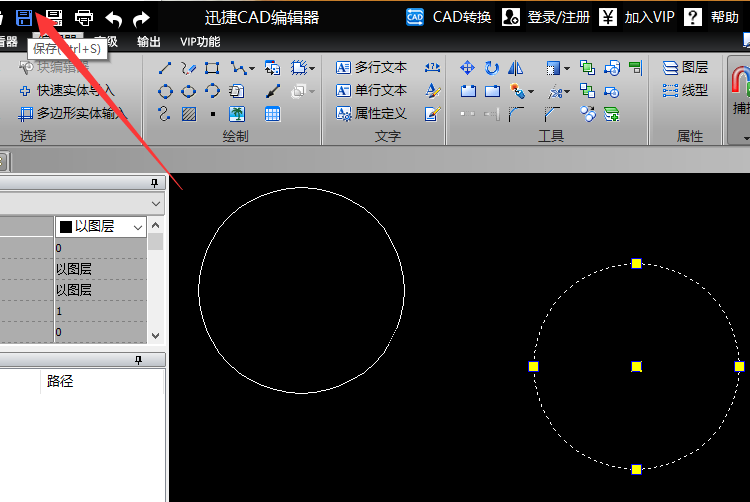Open the 以图层 color combo box
Image resolution: width=750 pixels, height=502 pixels.
point(101,227)
